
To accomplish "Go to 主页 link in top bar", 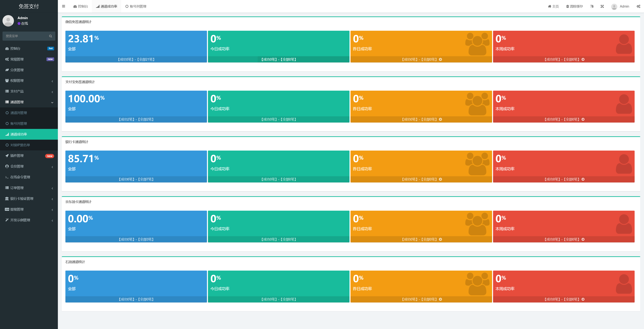I will click(x=553, y=6).
